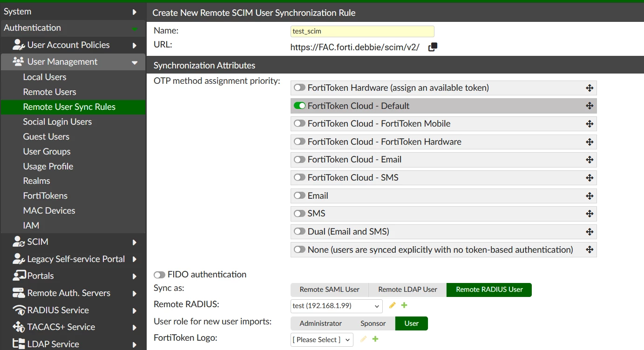This screenshot has width=644, height=350.
Task: Click the Legacy Self-service Portal icon
Action: click(x=19, y=259)
